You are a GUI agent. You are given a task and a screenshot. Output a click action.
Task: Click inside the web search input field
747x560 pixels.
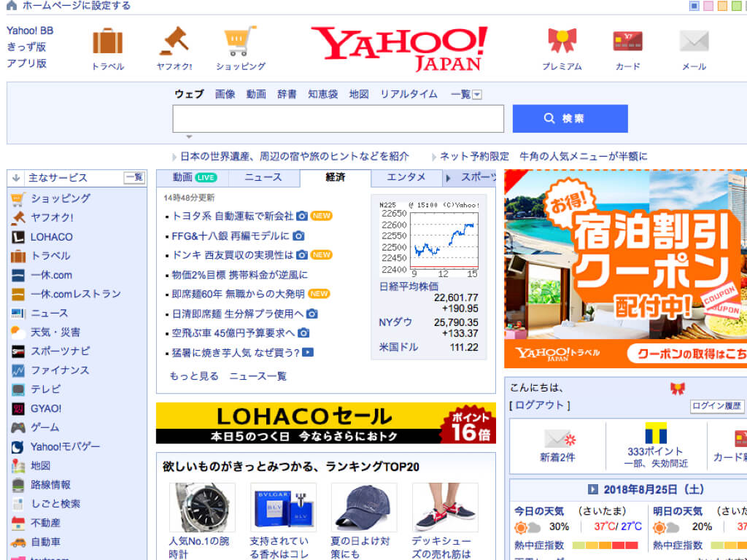[338, 119]
